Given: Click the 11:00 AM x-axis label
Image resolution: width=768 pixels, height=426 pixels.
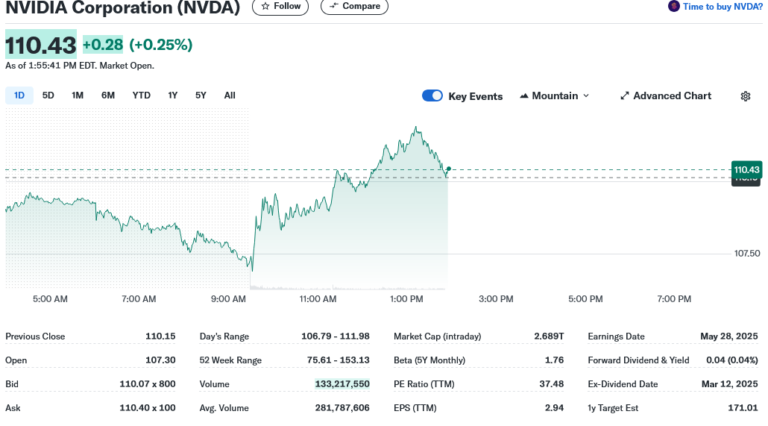Looking at the screenshot, I should pos(318,299).
